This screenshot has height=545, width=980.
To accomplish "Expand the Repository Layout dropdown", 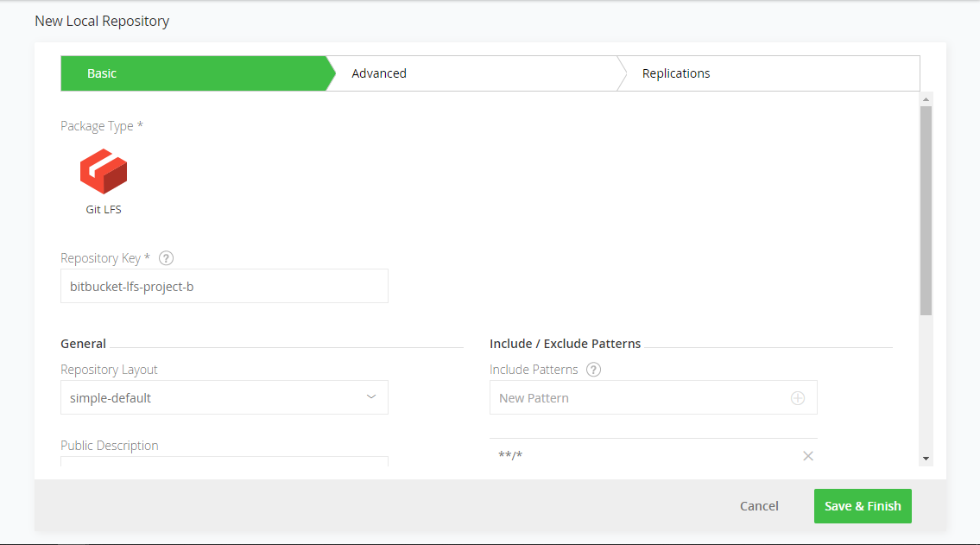I will (224, 397).
